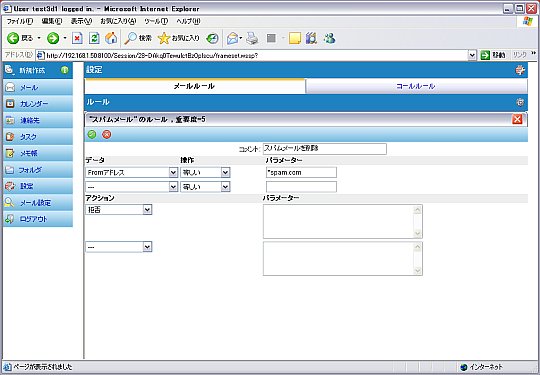540x375 pixels.
Task: Click the *spam.com parameter field
Action: [x=301, y=173]
